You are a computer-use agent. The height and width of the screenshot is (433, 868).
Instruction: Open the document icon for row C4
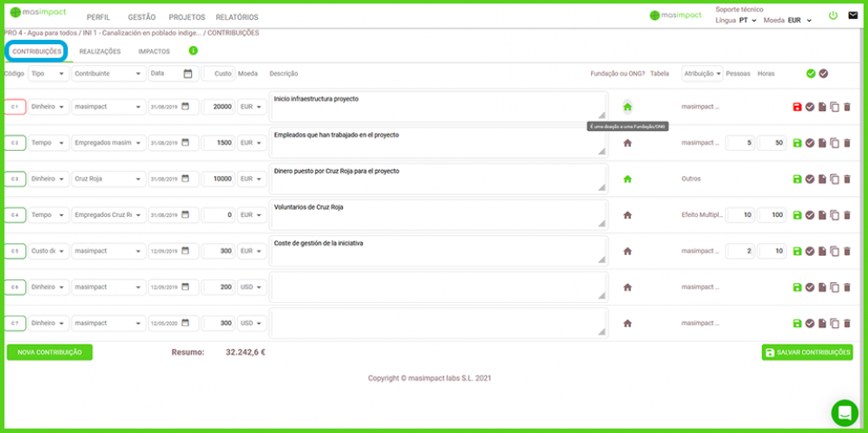pyautogui.click(x=822, y=215)
